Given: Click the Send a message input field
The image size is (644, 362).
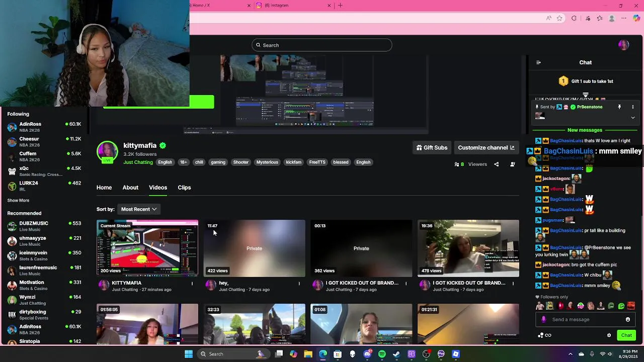Looking at the screenshot, I should click(x=586, y=319).
